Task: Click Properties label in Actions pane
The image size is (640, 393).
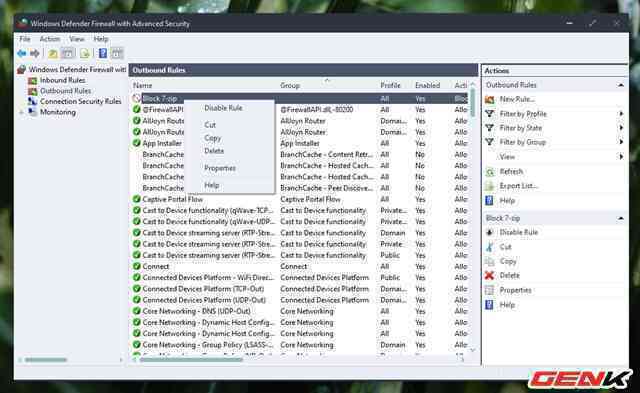Action: 516,290
